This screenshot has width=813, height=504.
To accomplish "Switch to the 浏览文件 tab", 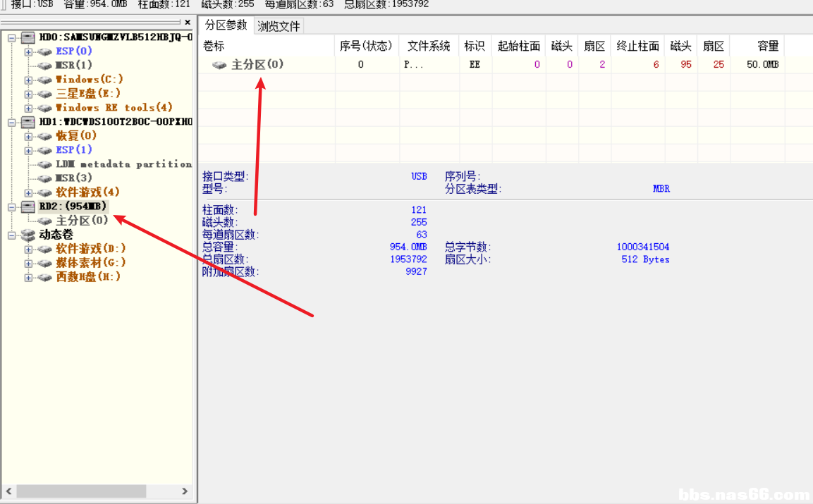I will (279, 27).
